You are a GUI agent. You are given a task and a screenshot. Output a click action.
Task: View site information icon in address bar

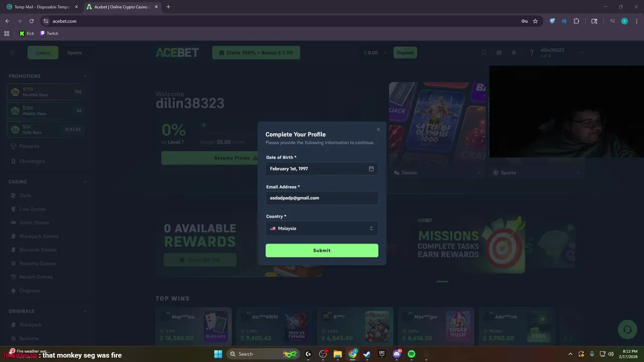coord(46,21)
